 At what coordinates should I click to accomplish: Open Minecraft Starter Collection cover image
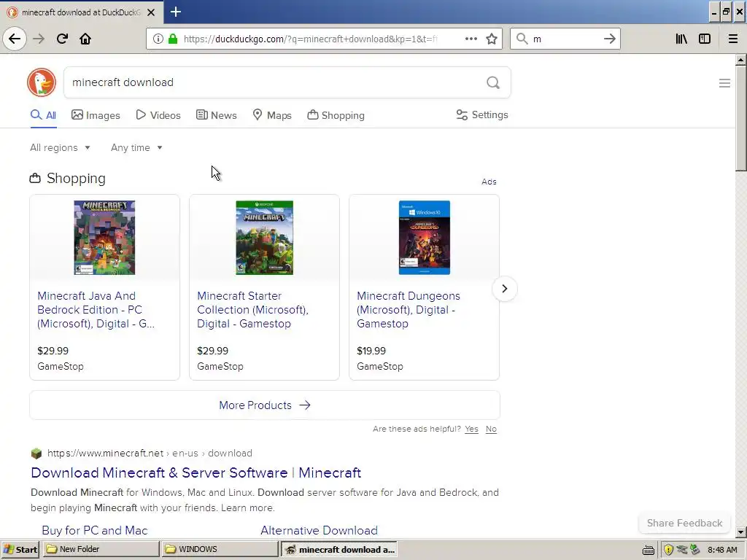264,237
